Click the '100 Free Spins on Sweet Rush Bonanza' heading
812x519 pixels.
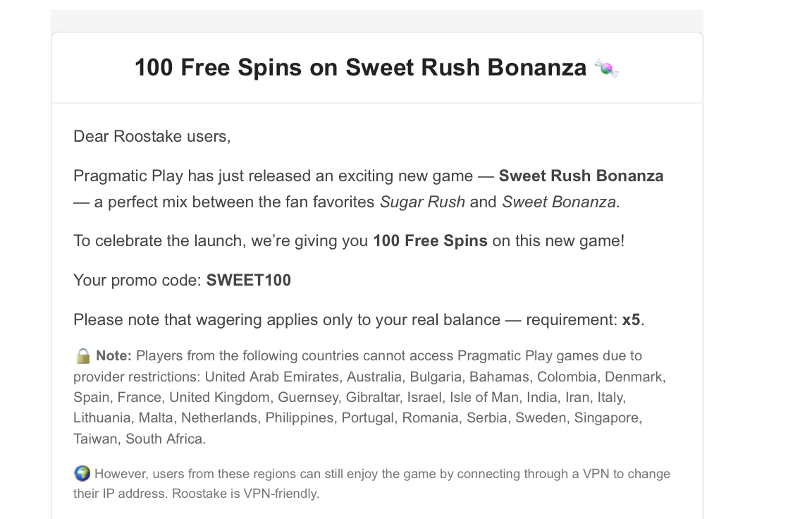click(359, 68)
